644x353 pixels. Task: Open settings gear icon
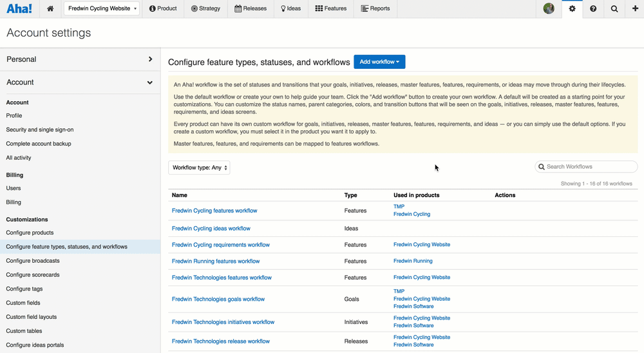(572, 8)
